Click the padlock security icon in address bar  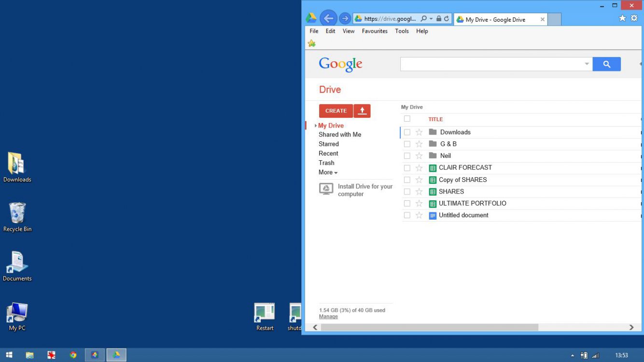[438, 19]
